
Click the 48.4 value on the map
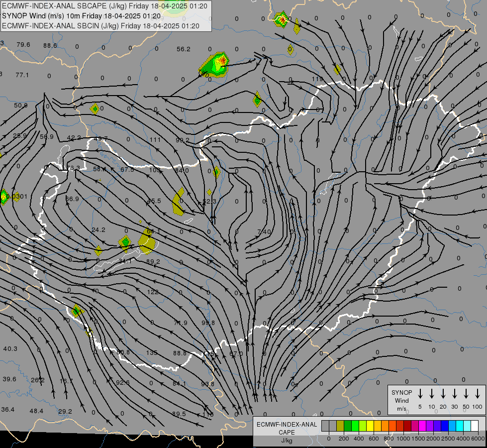(36, 411)
